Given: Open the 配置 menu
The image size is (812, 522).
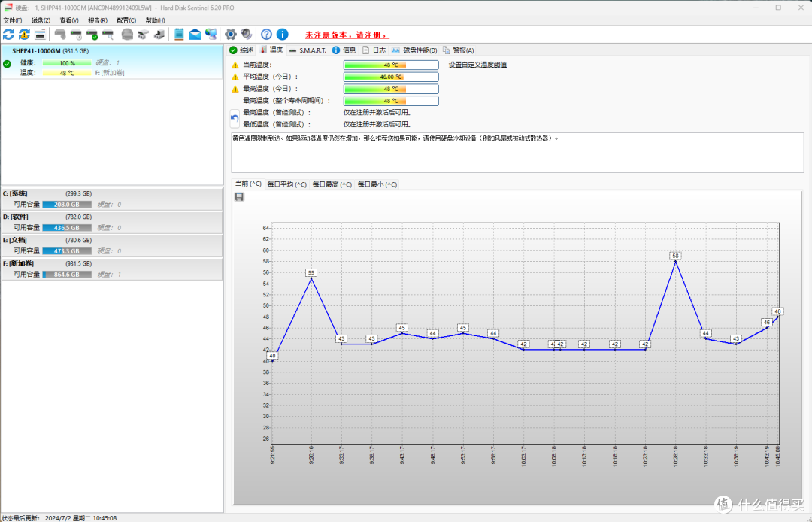Looking at the screenshot, I should coord(126,20).
